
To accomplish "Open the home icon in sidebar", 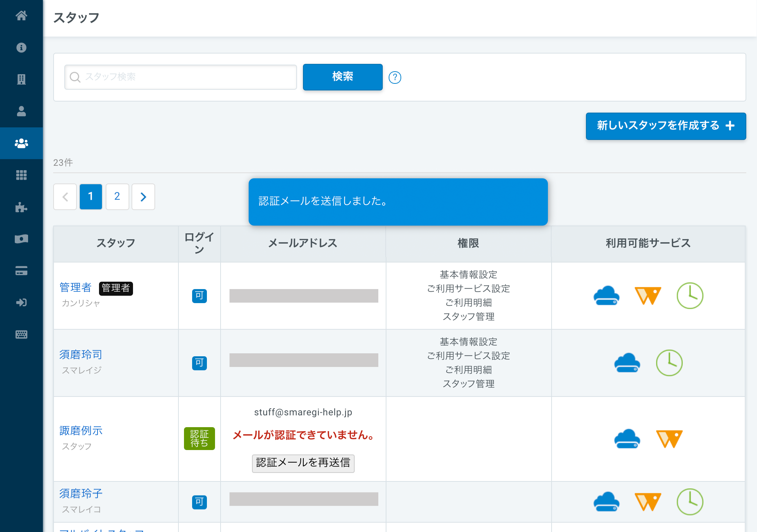I will [x=21, y=16].
